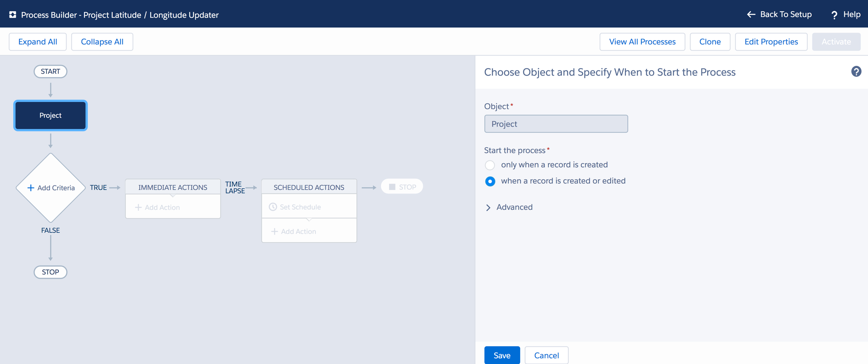Select the Project node in the flowchart
Screen dimensions: 868x364
[50, 115]
